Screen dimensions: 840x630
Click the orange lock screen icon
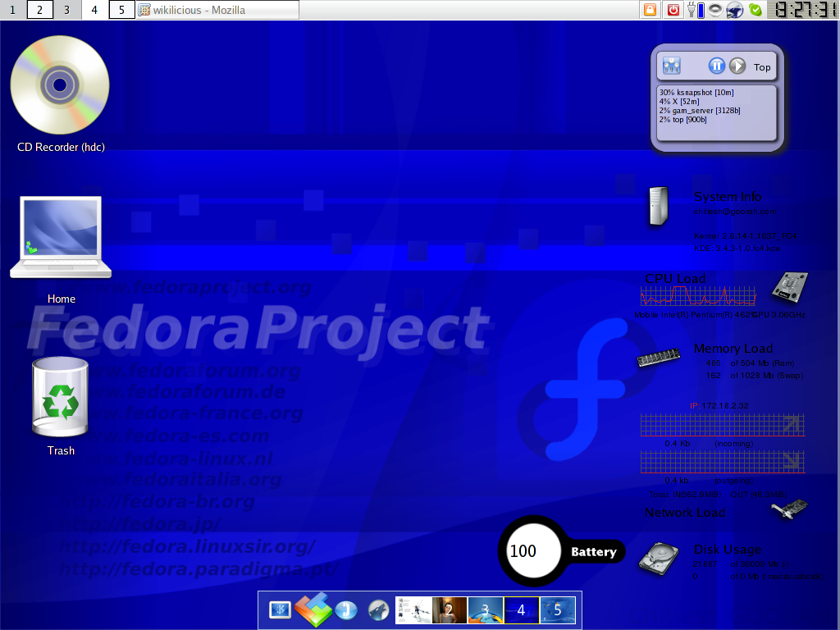point(650,10)
